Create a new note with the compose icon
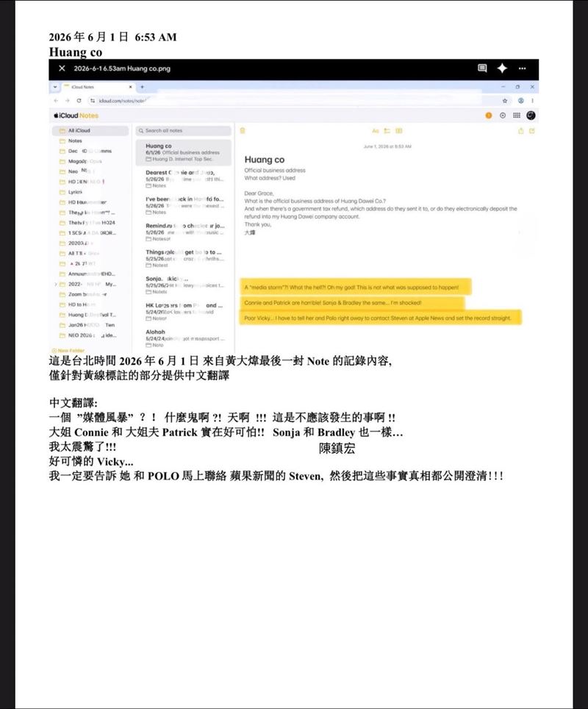 pos(532,131)
